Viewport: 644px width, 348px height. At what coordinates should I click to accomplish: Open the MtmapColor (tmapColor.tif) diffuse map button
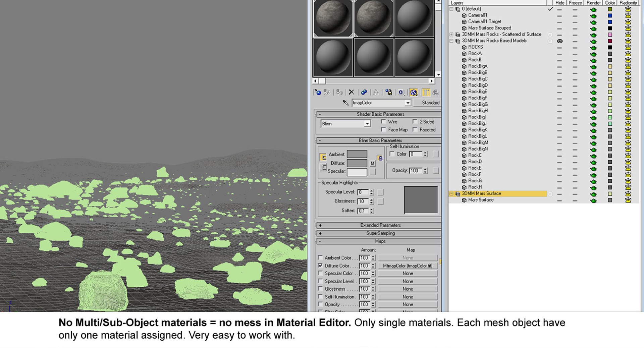click(x=408, y=266)
